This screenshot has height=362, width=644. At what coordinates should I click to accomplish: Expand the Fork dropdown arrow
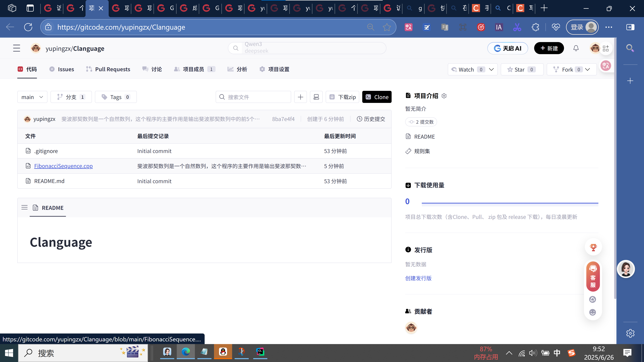tap(587, 69)
